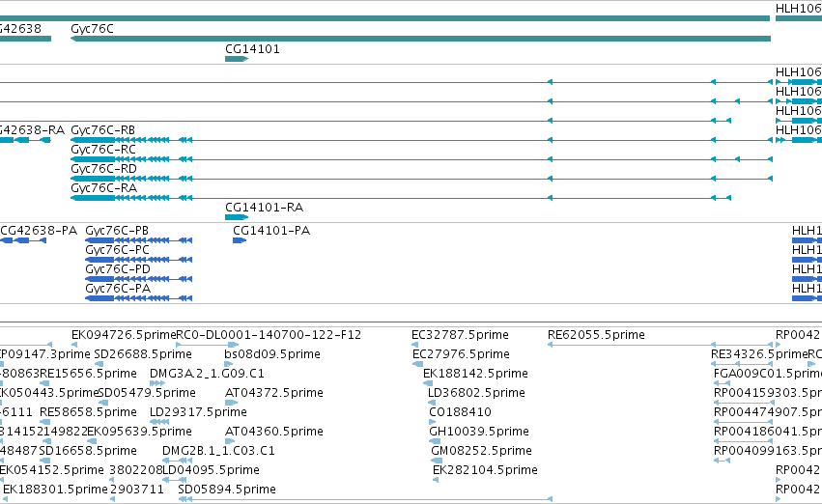Click the CG14101 gene arrow glyph
This screenshot has height=504, width=822.
(237, 59)
